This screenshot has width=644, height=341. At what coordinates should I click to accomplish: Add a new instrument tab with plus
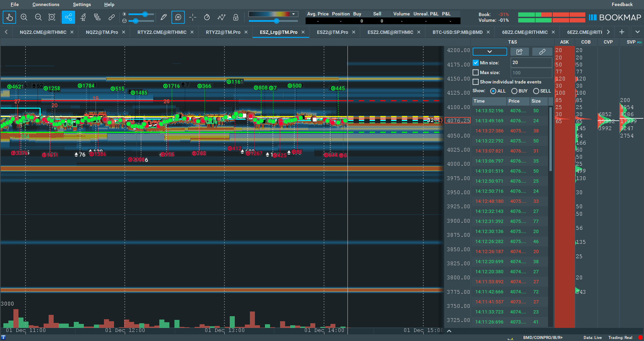(x=622, y=32)
